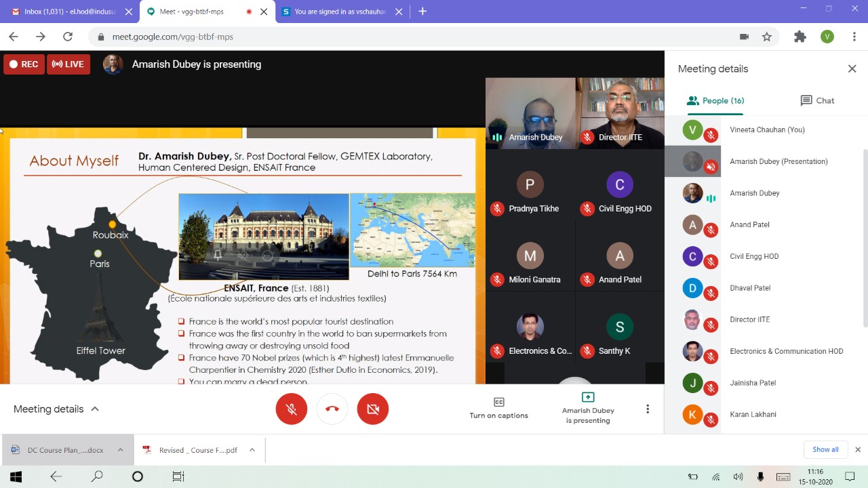868x488 pixels.
Task: Click the red hang up call button
Action: pyautogui.click(x=332, y=409)
